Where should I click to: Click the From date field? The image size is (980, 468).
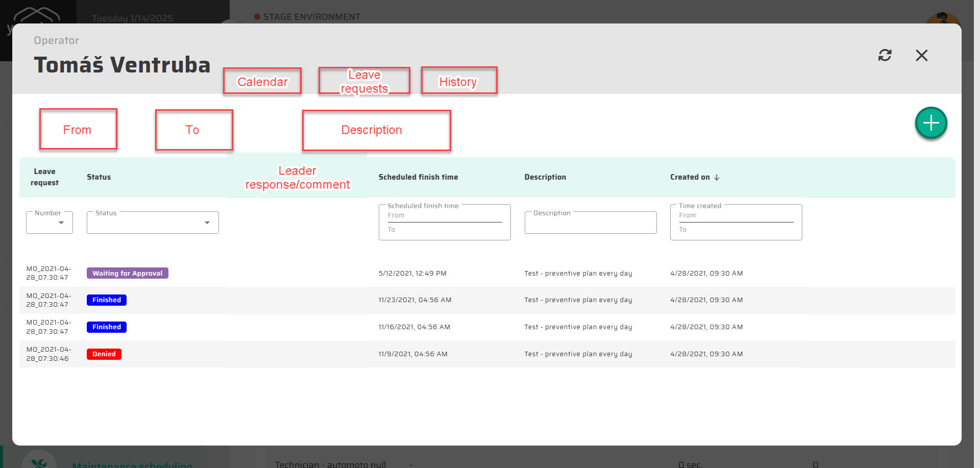(x=78, y=131)
